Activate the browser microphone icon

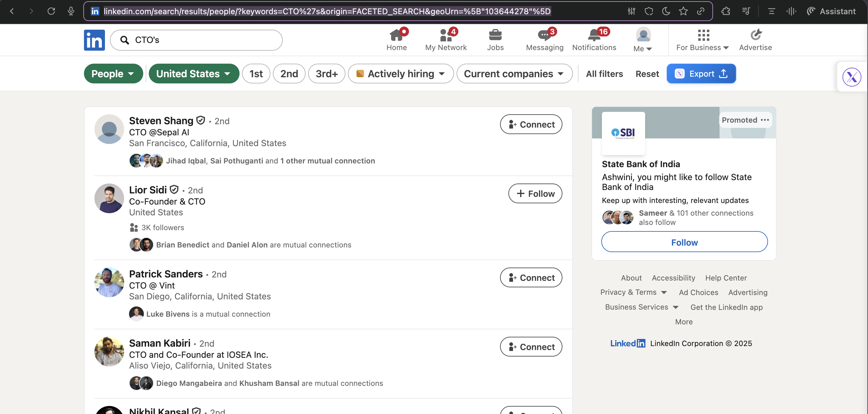[x=71, y=11]
